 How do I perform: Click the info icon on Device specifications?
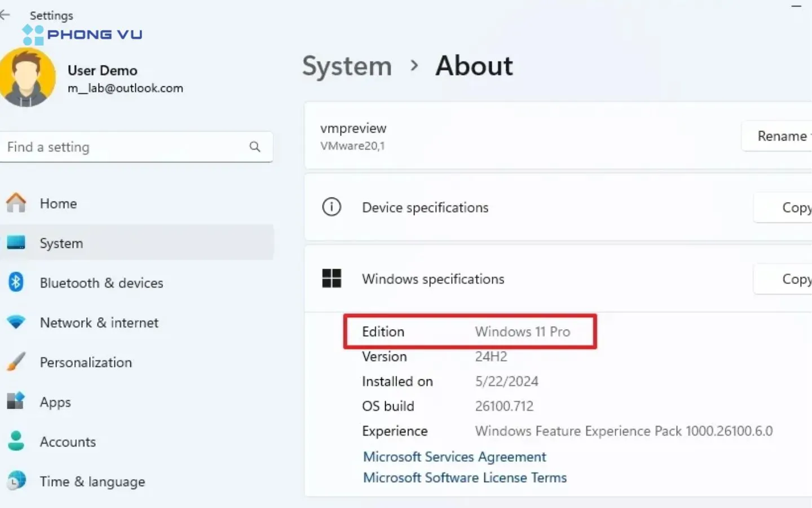point(332,207)
